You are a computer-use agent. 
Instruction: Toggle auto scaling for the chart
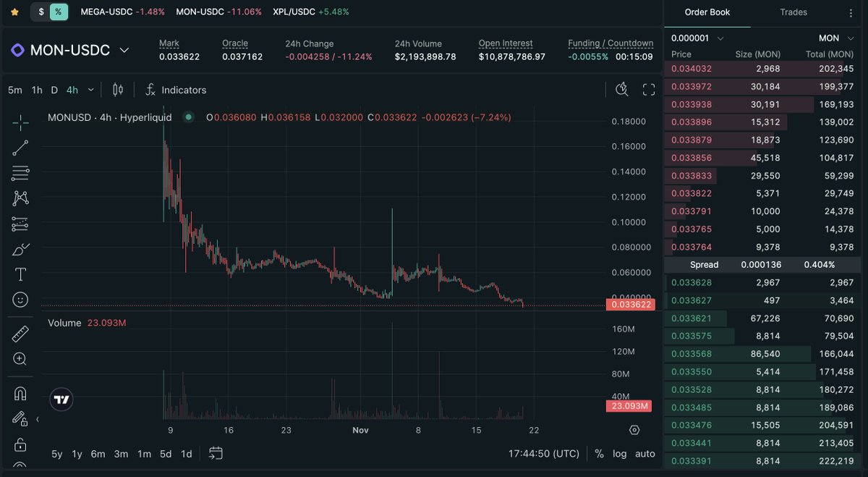point(644,454)
